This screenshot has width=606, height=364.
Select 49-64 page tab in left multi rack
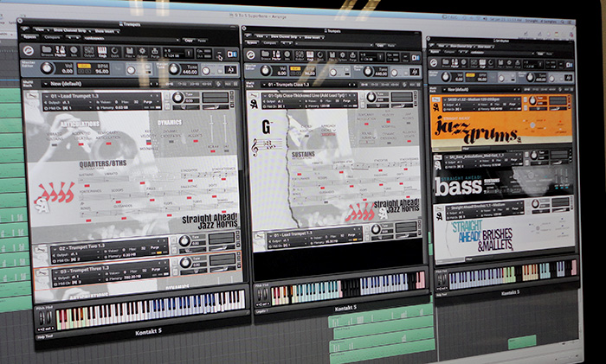pos(207,84)
